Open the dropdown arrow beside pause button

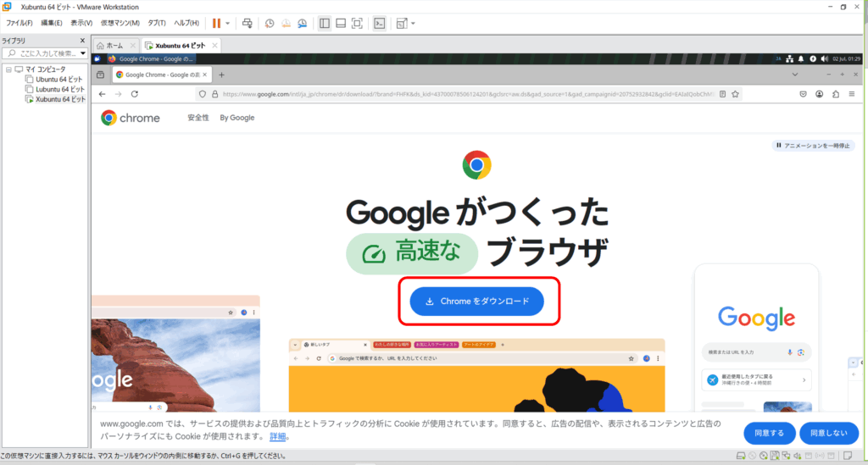(x=227, y=23)
